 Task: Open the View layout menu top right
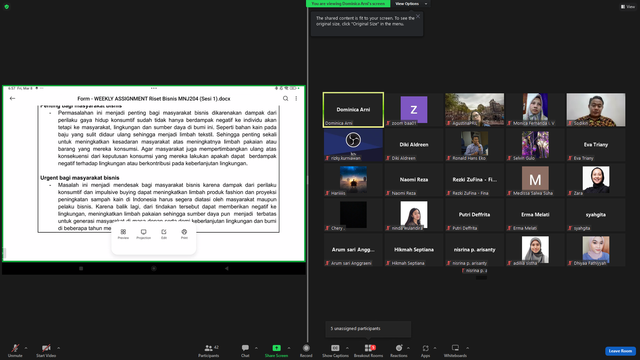tap(628, 7)
